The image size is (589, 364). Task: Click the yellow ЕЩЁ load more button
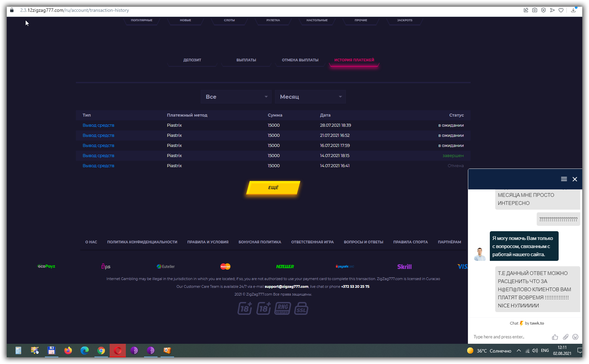(273, 187)
